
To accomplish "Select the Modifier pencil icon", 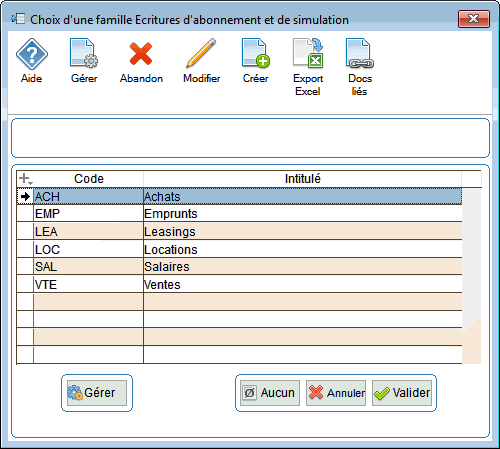I will pyautogui.click(x=201, y=53).
